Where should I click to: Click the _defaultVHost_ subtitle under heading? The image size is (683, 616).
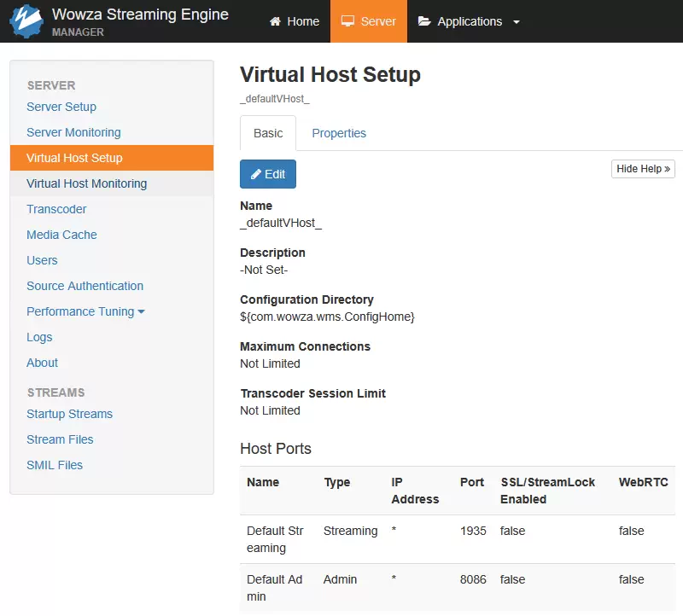click(x=275, y=99)
